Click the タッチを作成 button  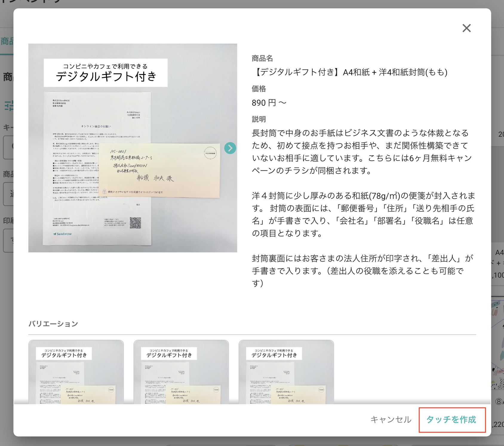[x=452, y=420]
